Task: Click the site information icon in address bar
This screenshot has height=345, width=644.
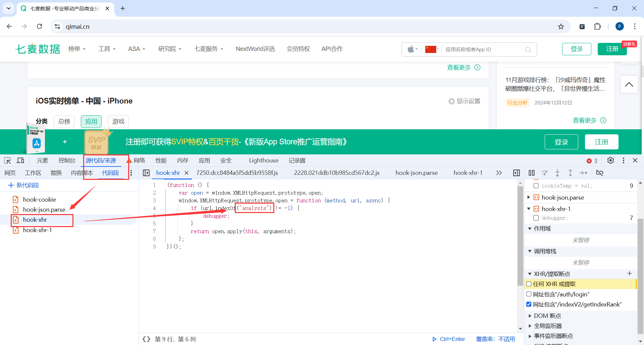Action: [x=57, y=26]
